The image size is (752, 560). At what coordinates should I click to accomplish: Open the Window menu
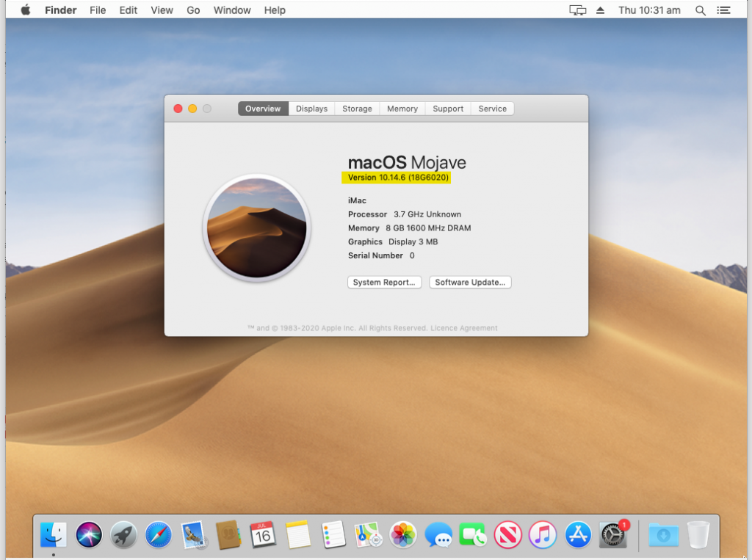click(232, 10)
